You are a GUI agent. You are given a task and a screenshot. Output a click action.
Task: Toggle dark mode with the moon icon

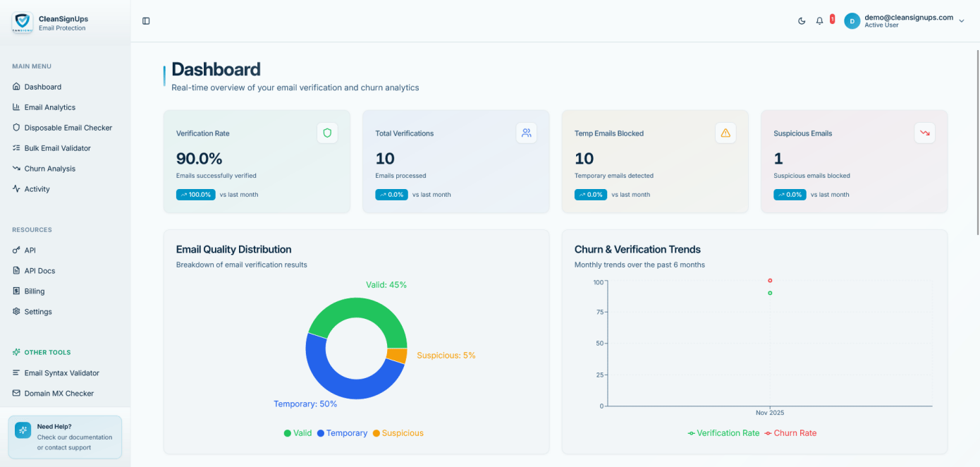tap(802, 21)
